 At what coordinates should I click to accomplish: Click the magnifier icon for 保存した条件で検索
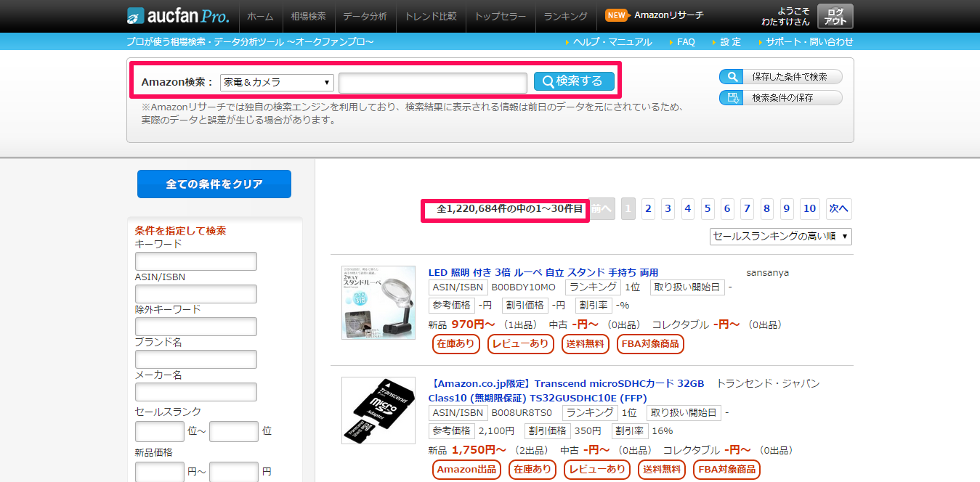[x=732, y=77]
